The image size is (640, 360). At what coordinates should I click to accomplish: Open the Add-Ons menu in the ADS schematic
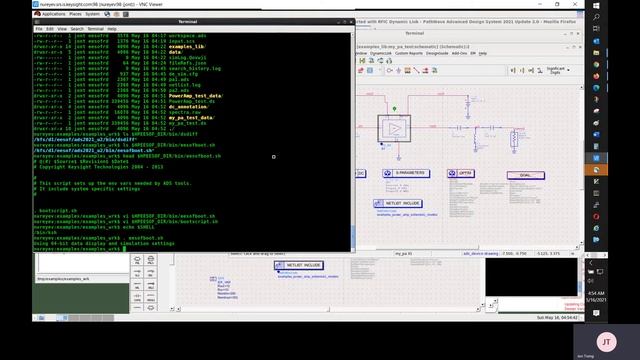click(459, 53)
